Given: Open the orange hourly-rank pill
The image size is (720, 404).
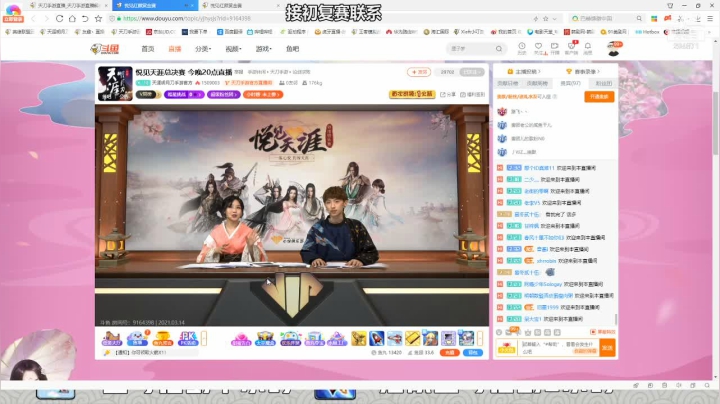Looking at the screenshot, I should pos(263,95).
